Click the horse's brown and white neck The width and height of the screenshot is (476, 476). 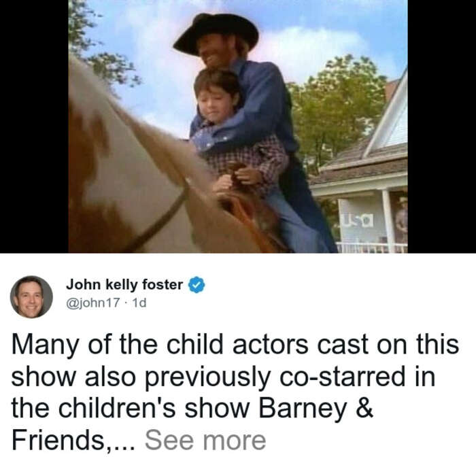click(x=128, y=170)
